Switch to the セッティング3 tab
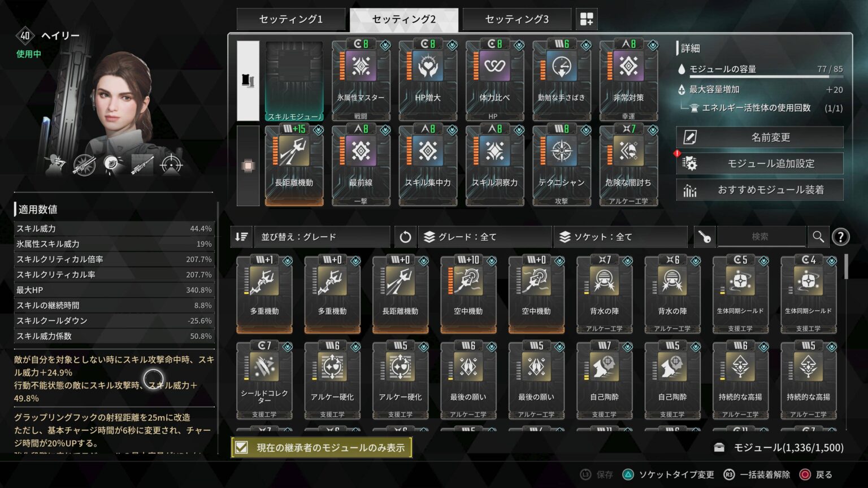868x488 pixels. click(516, 19)
